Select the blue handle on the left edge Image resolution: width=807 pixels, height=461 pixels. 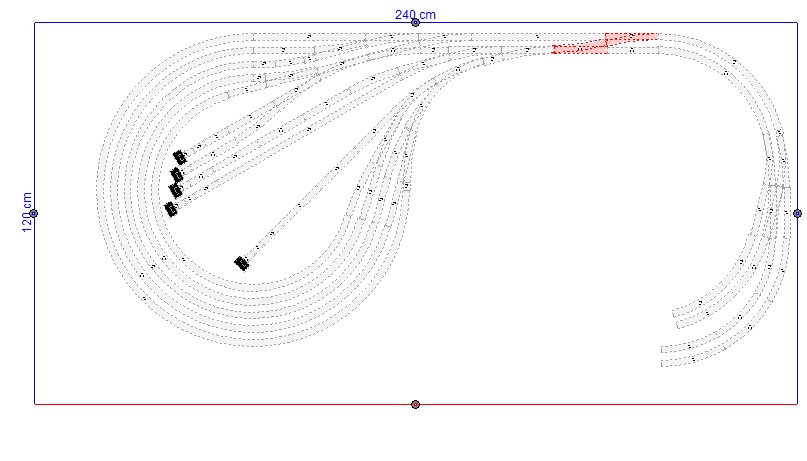pos(34,213)
